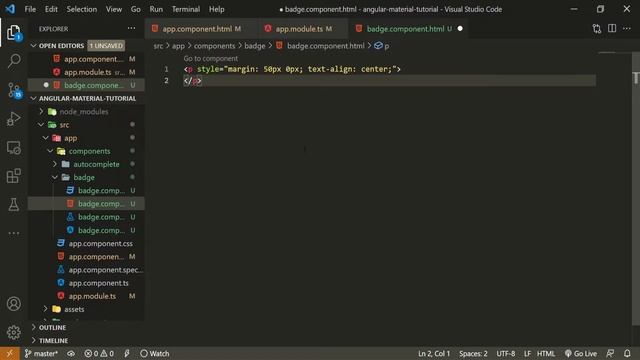
Task: Click the p element breadcrumb
Action: (382, 46)
